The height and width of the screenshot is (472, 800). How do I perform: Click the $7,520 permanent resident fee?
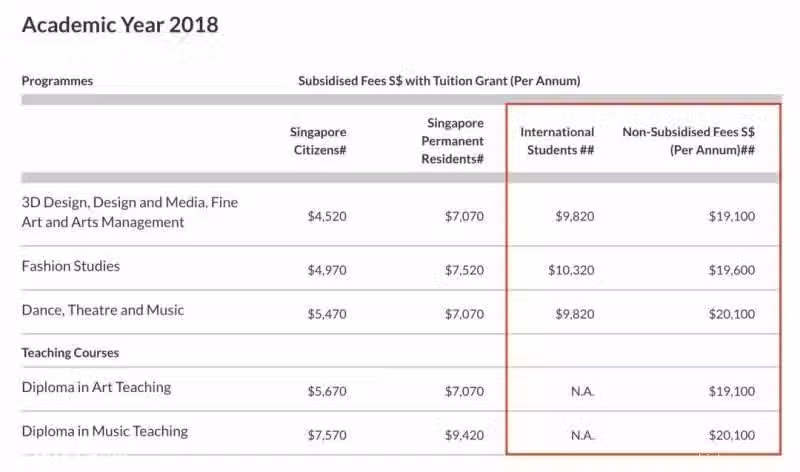point(464,270)
